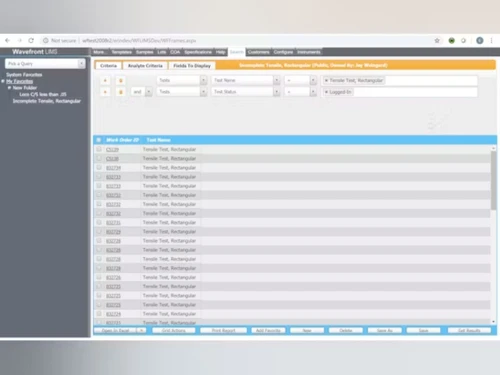Open work order link 832734
Screen dimensions: 500x375
click(113, 168)
